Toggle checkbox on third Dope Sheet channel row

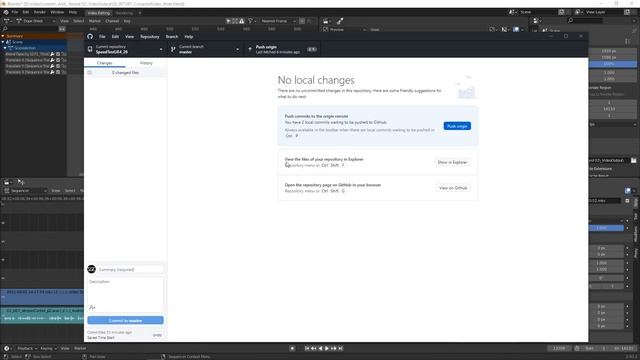coord(58,66)
